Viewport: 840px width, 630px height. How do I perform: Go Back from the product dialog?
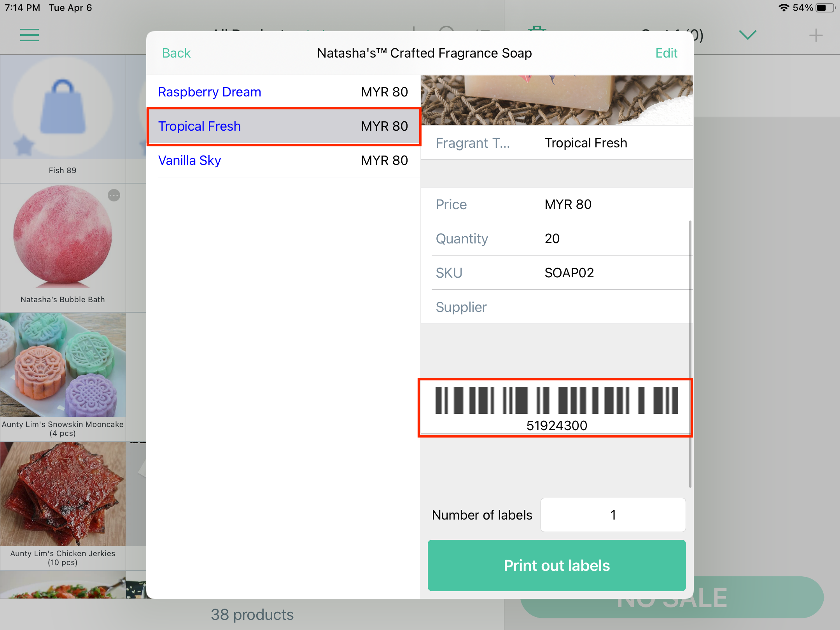[x=176, y=53]
